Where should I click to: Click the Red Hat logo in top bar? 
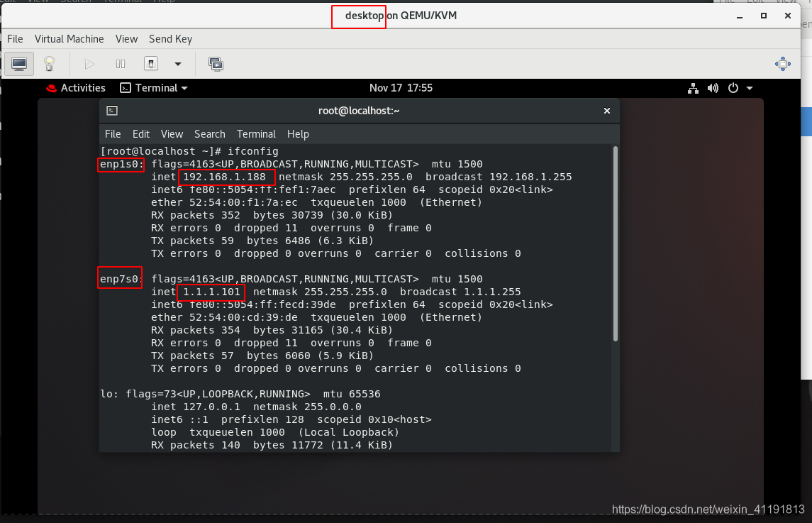tap(51, 88)
